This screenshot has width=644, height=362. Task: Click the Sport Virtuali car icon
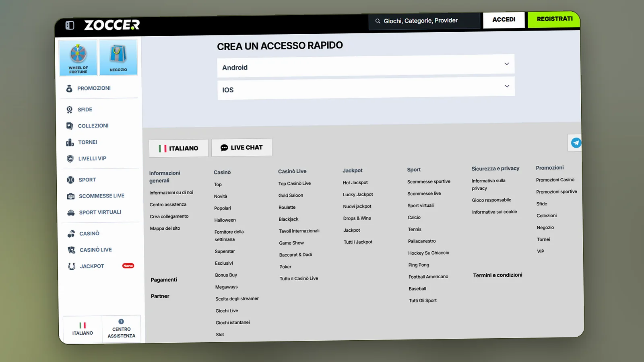71,213
